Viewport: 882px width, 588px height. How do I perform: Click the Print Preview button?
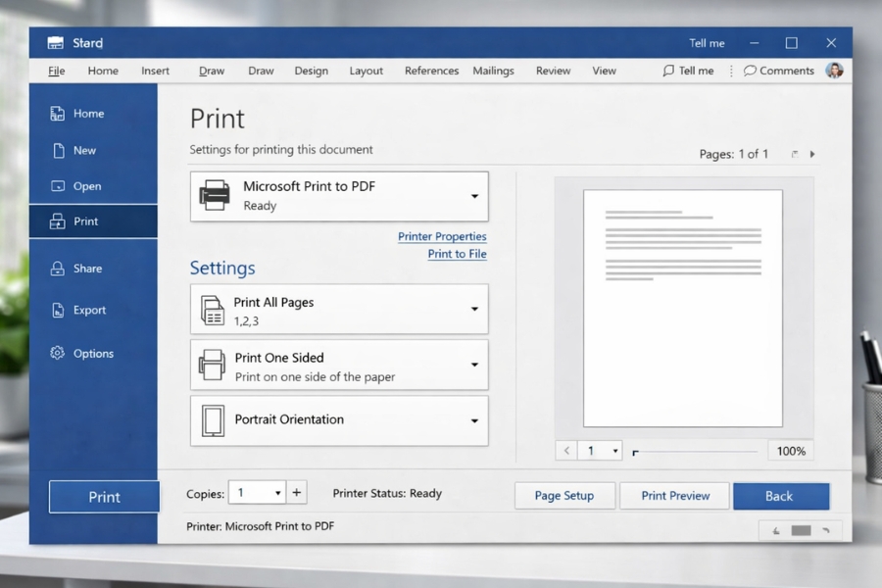[x=674, y=495]
